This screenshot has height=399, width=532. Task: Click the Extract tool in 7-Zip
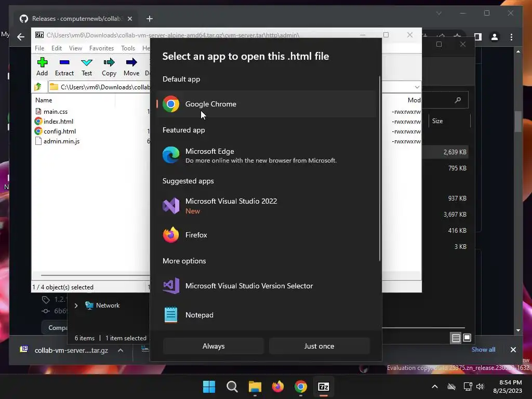pos(64,66)
